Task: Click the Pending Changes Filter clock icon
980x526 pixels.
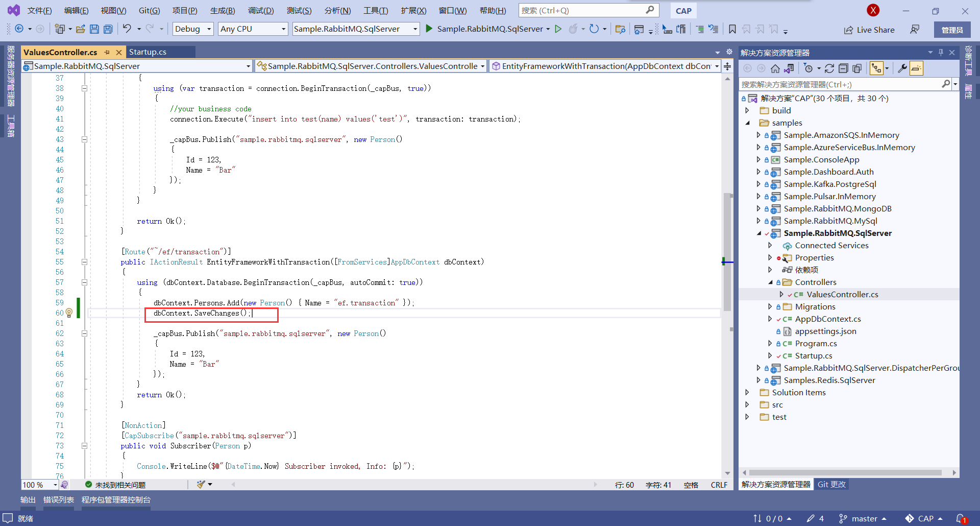Action: (808, 68)
